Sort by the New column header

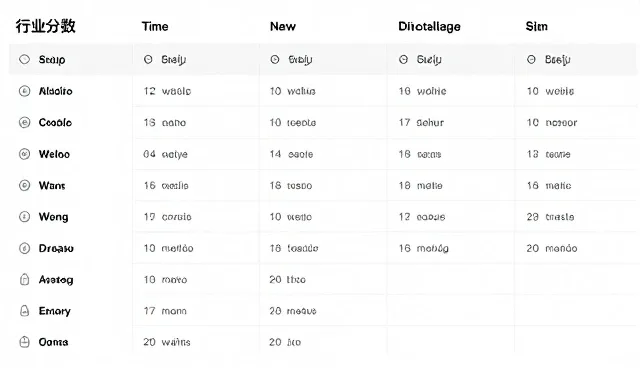coord(283,27)
